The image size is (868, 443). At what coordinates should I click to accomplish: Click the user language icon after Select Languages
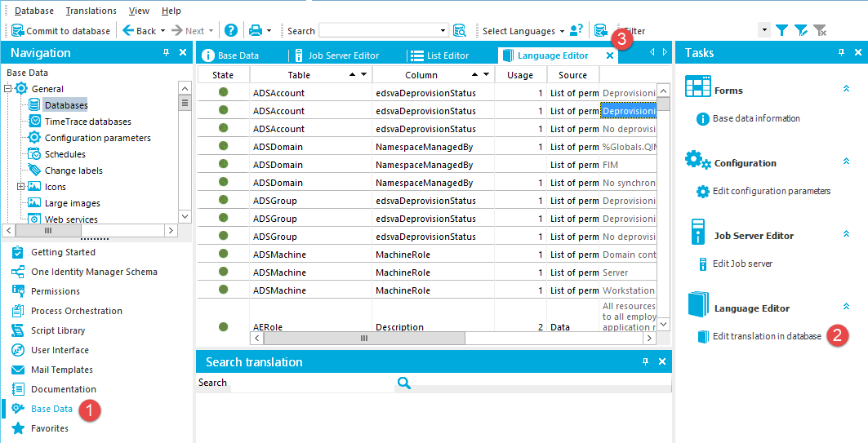tap(576, 31)
